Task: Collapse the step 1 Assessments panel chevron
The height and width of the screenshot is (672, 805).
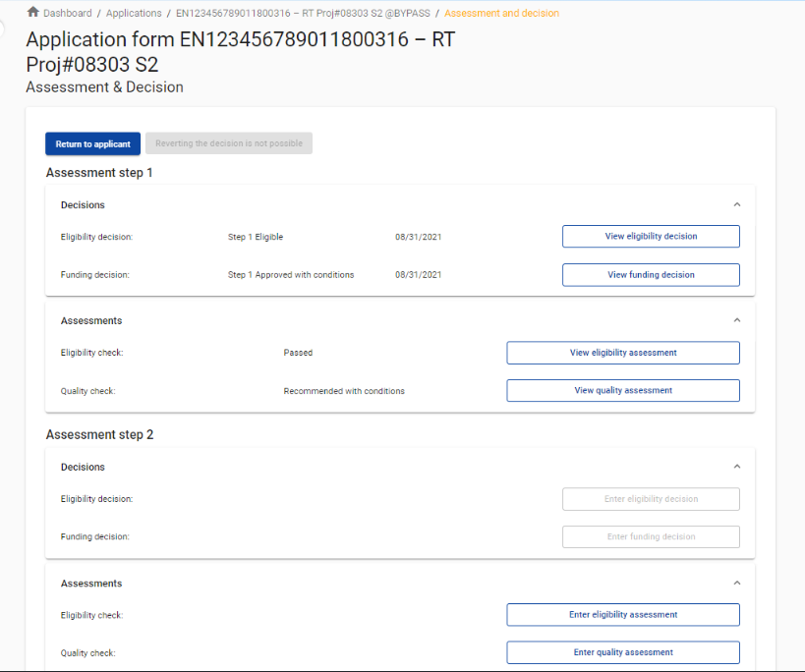Action: (736, 320)
